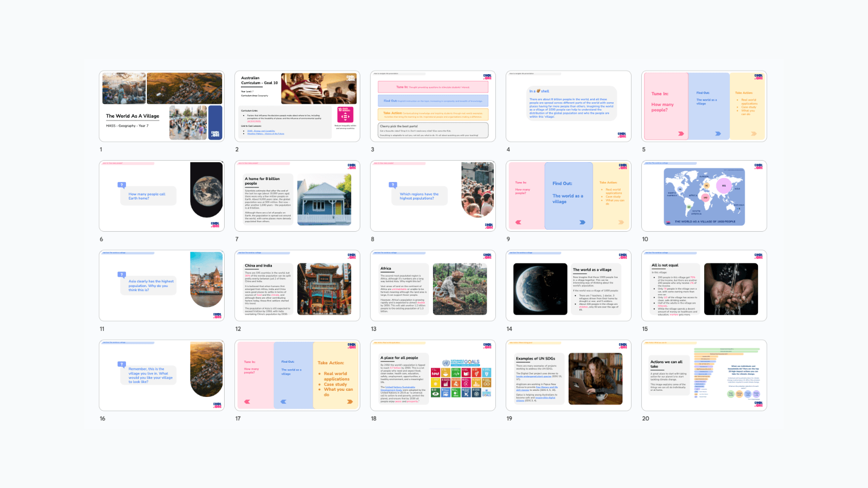This screenshot has width=868, height=488.
Task: Click the Cool.org logo on slide 2
Action: click(x=351, y=78)
